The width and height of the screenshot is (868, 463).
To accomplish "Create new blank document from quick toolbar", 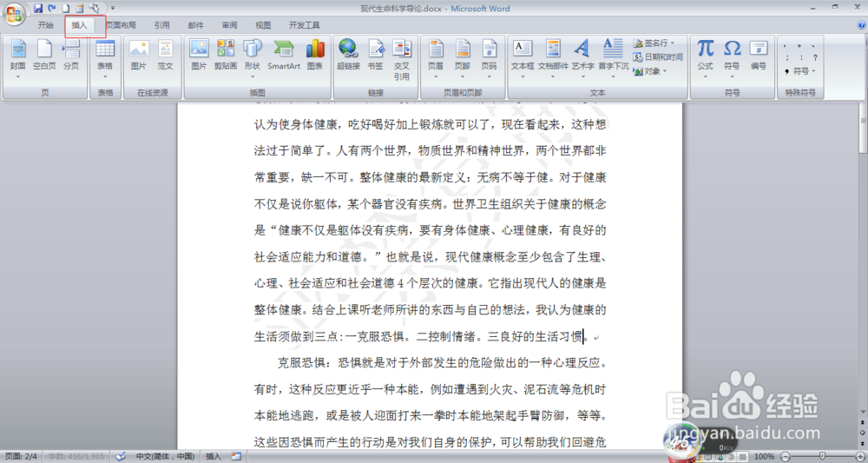I will pos(66,9).
